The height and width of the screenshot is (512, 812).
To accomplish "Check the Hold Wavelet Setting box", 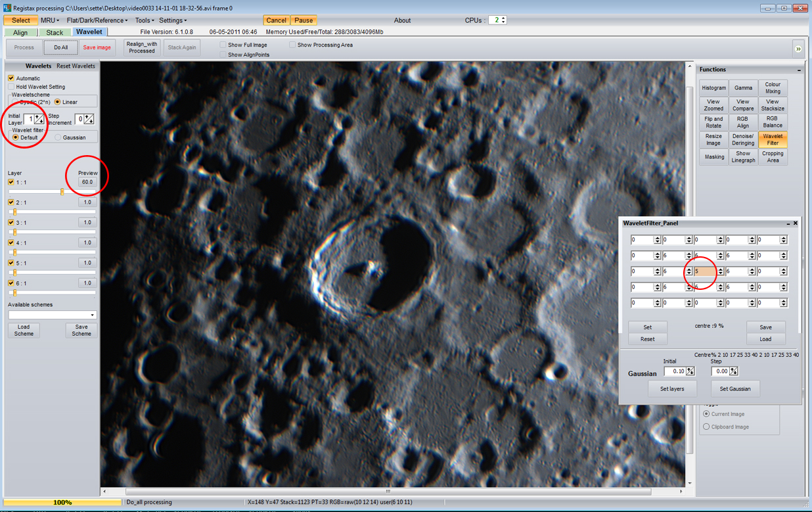I will pyautogui.click(x=11, y=87).
